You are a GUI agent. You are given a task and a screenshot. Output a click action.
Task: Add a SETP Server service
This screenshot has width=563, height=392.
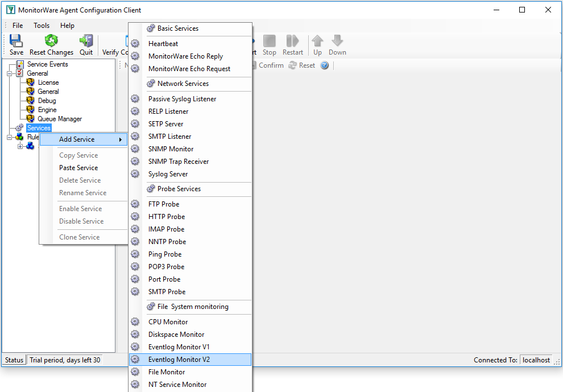pyautogui.click(x=191, y=124)
